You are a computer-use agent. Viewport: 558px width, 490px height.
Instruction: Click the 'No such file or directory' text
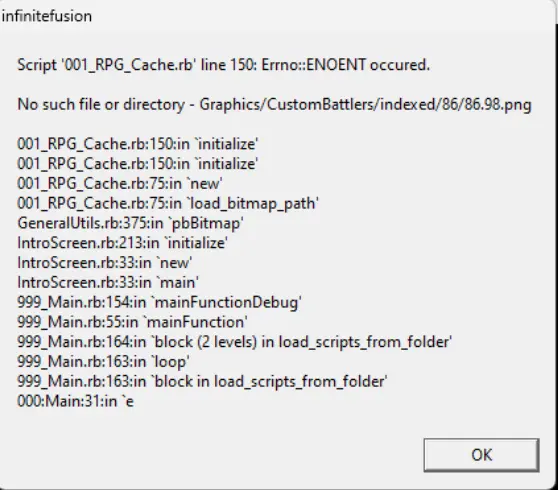point(101,105)
